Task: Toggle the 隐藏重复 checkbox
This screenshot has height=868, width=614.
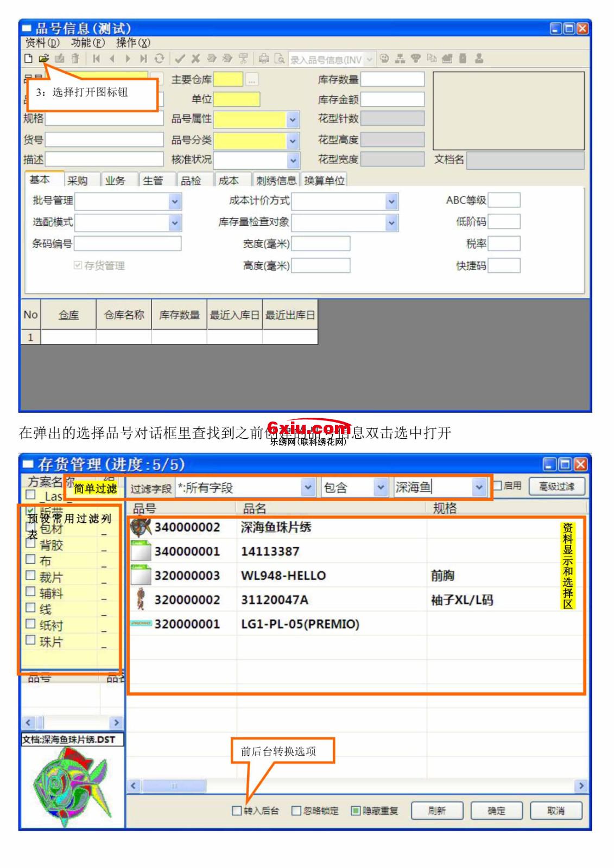Action: point(356,810)
